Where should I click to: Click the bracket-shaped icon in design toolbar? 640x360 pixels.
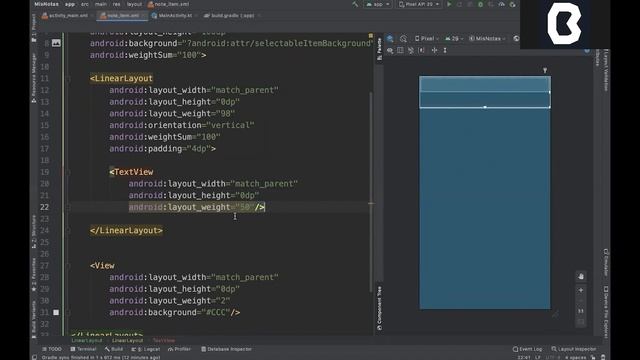pyautogui.click(x=422, y=50)
